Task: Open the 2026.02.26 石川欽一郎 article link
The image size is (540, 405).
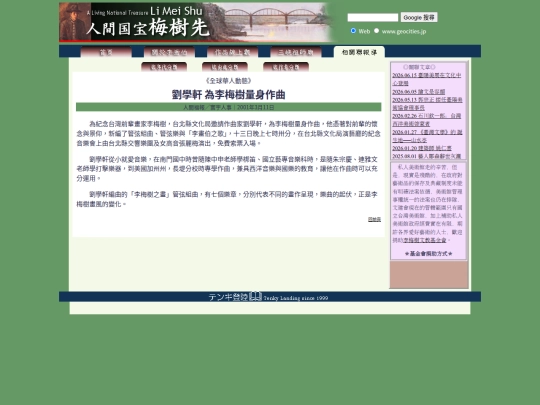Action: pos(427,120)
